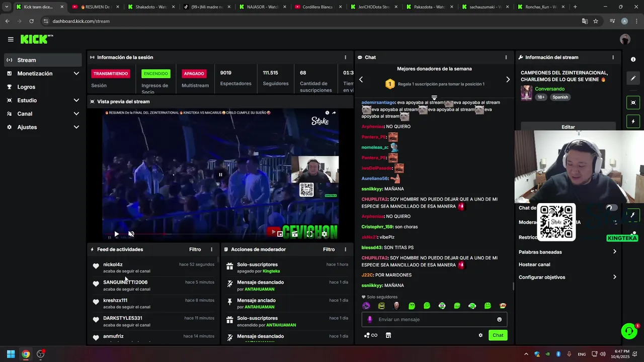
Task: Click the info icon in right rail
Action: click(x=633, y=59)
